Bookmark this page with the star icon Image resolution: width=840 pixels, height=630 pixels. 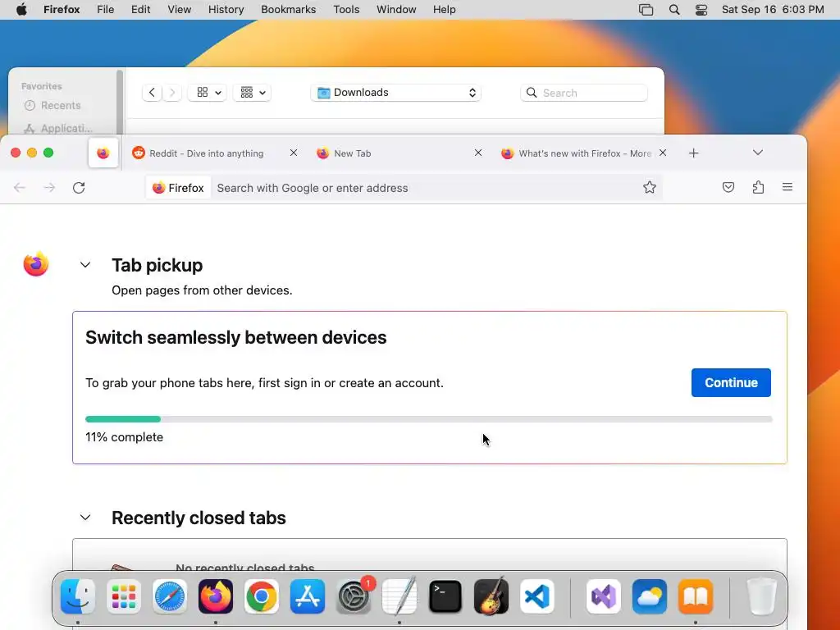point(650,188)
